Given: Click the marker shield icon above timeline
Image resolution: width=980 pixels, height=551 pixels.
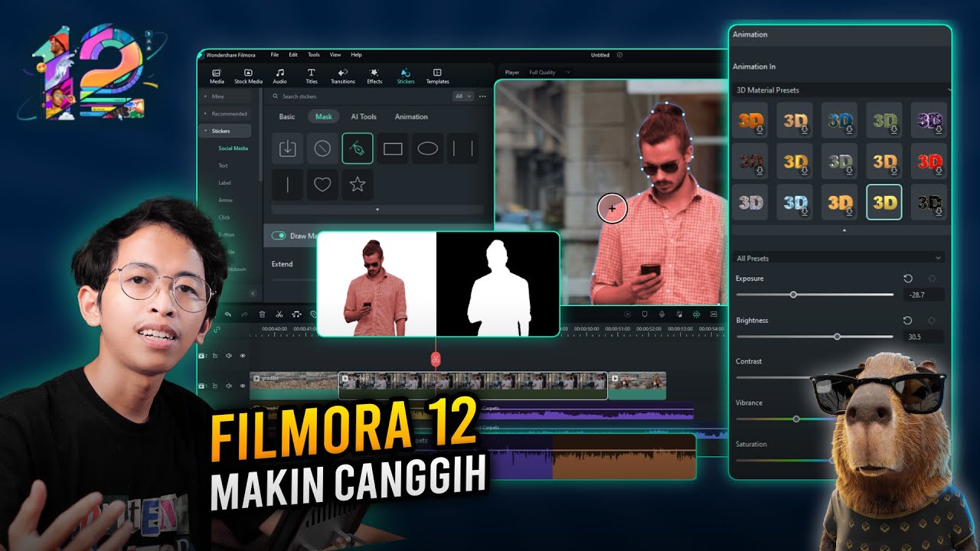Looking at the screenshot, I should tap(645, 314).
